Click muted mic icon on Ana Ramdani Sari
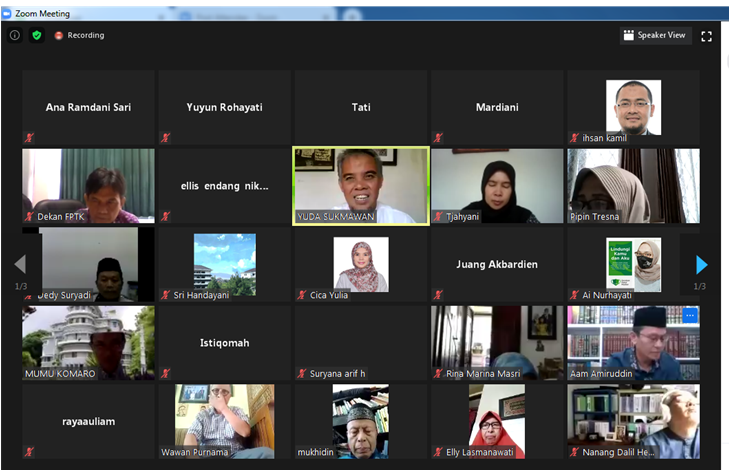Screen dimensions: 730x471 click(x=29, y=137)
